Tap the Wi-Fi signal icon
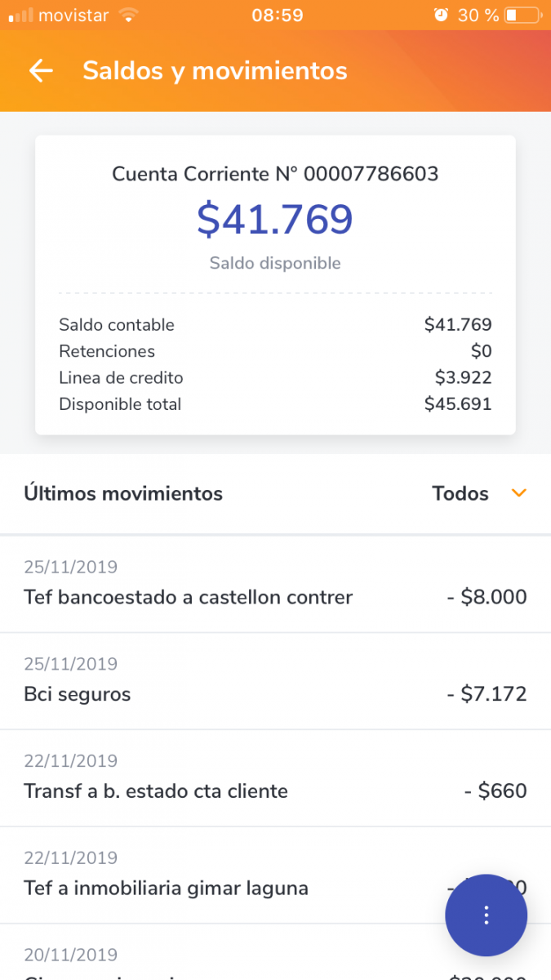 pyautogui.click(x=128, y=16)
